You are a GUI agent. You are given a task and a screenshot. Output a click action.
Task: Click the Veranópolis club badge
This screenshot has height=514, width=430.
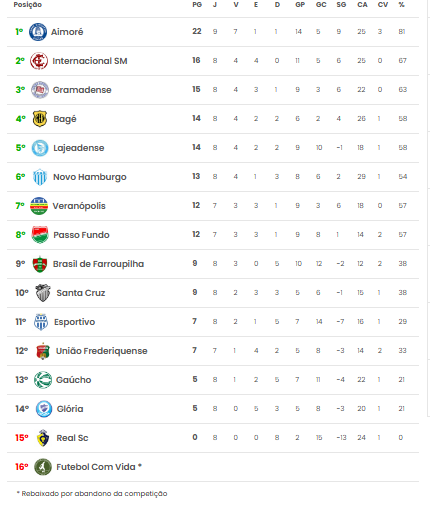click(39, 206)
